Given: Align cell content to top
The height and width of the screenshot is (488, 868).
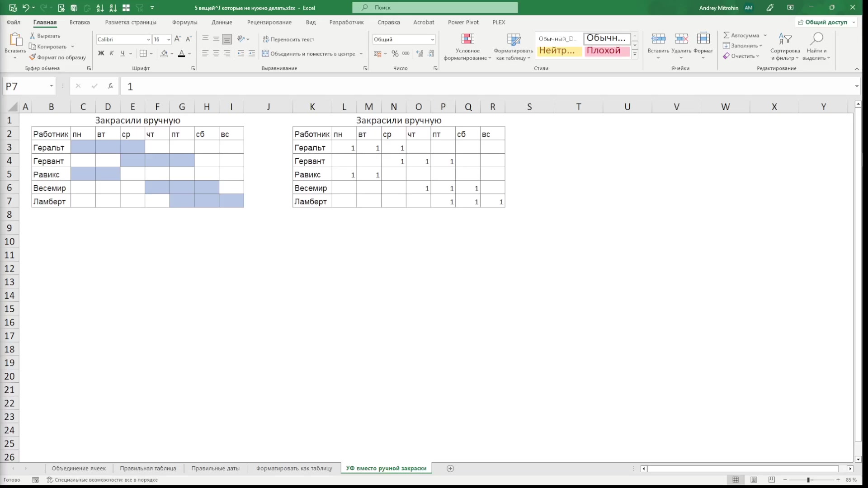Looking at the screenshot, I should (205, 39).
